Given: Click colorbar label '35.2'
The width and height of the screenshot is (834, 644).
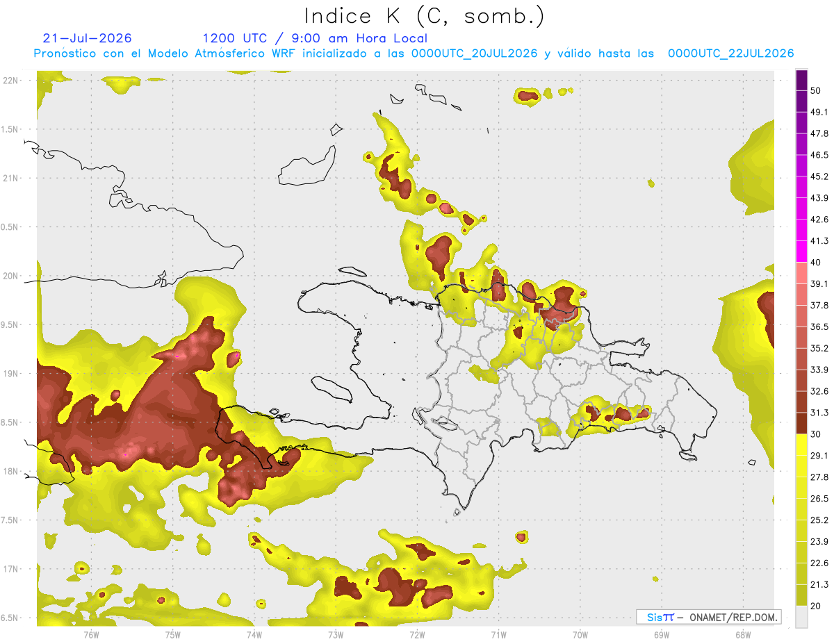Looking at the screenshot, I should coord(819,348).
